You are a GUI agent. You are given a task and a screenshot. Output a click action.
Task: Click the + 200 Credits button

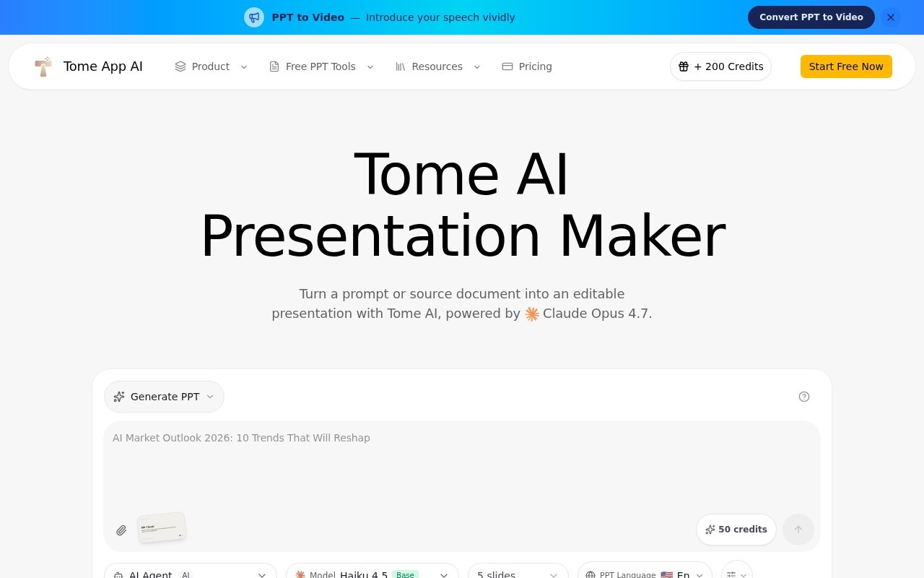pos(720,66)
